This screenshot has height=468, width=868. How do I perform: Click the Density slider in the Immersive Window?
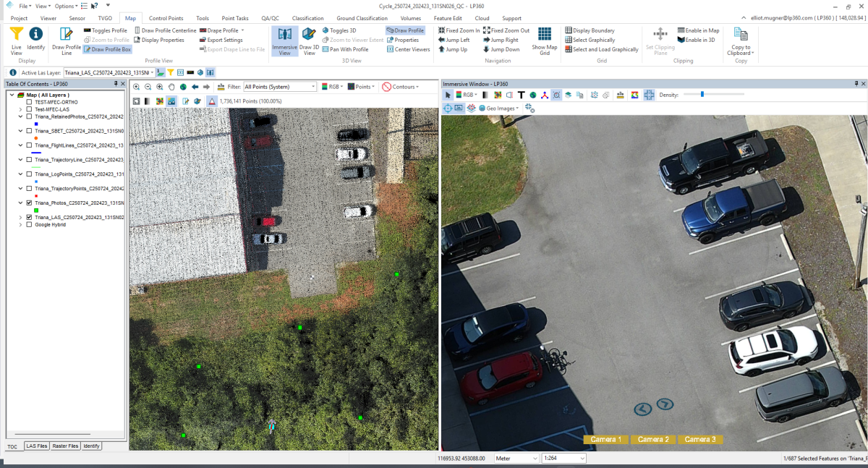click(702, 94)
